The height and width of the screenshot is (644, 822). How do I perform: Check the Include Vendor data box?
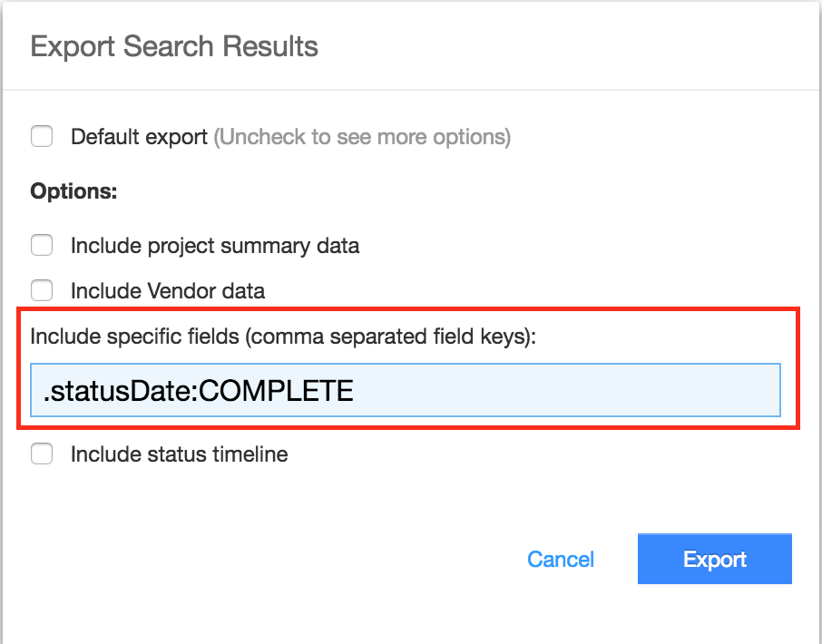click(x=42, y=291)
